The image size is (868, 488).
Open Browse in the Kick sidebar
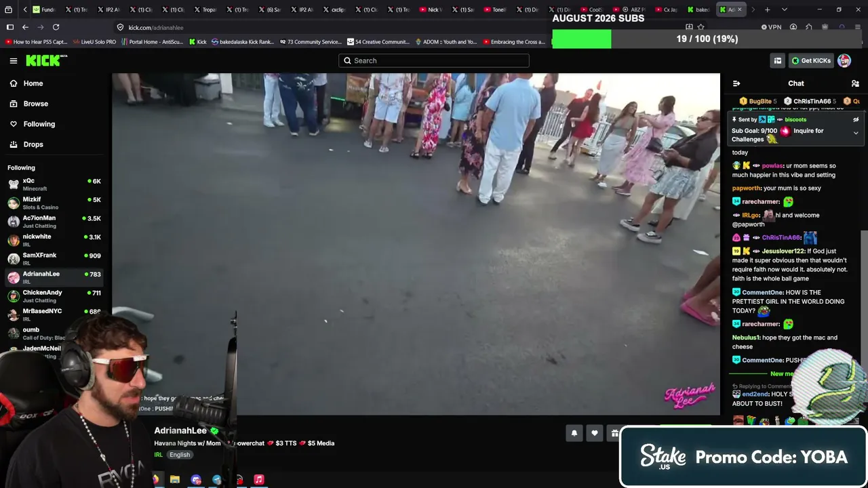[35, 104]
